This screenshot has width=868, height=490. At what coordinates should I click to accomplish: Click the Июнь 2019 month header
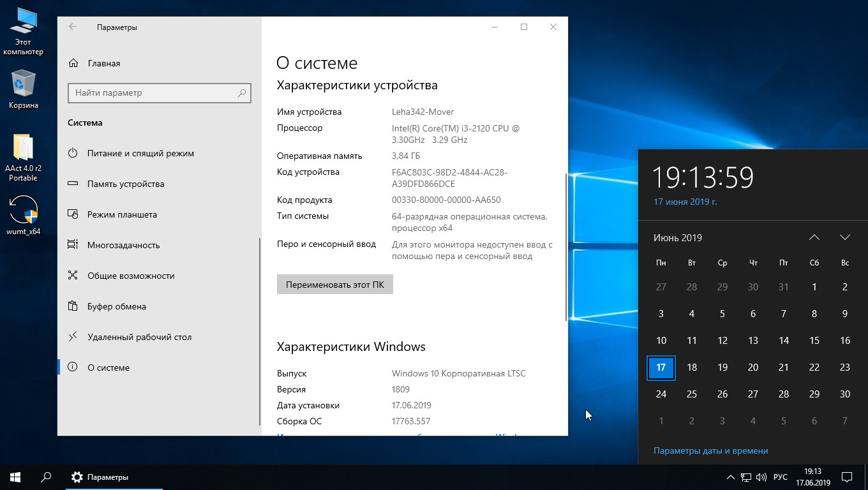click(678, 237)
